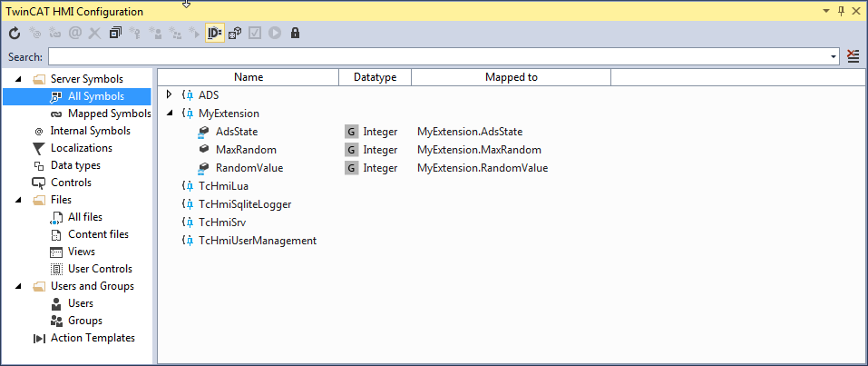Image resolution: width=868 pixels, height=366 pixels.
Task: Select the RandomValue symbol row
Action: click(x=249, y=168)
